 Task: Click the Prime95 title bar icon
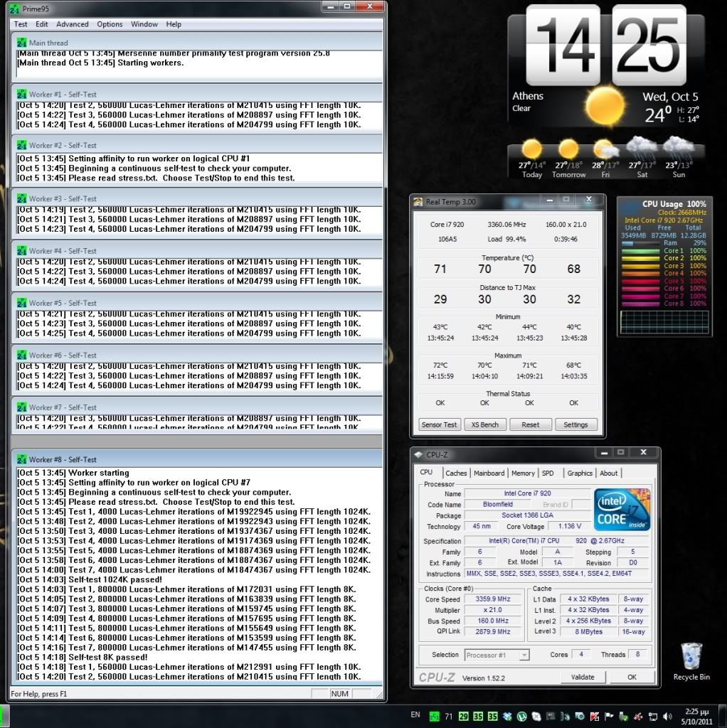pyautogui.click(x=15, y=9)
